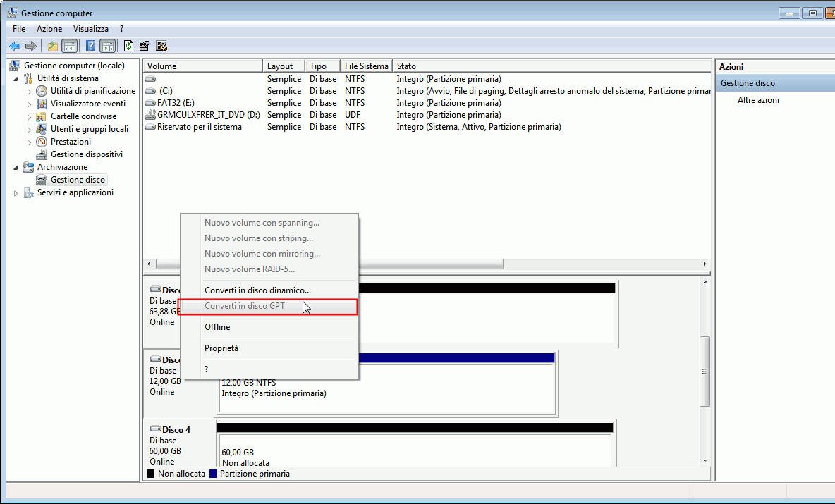Collapse Archiviazione tree arrow
The height and width of the screenshot is (504, 835).
click(16, 168)
